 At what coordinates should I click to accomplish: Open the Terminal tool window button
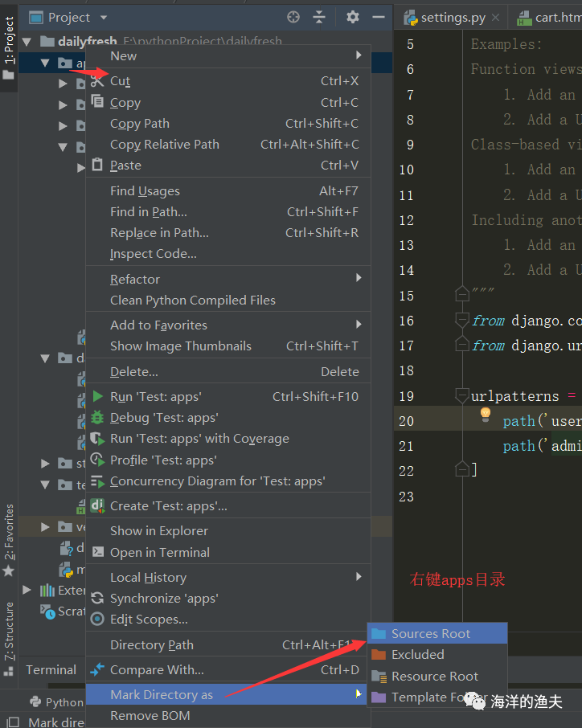[x=51, y=669]
